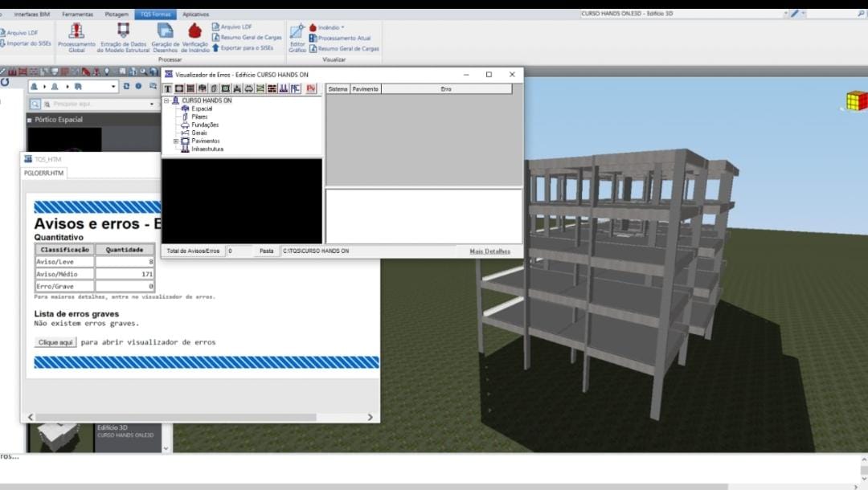Click the Geração de Desenhos icon
Image resolution: width=868 pixels, height=490 pixels.
point(165,31)
